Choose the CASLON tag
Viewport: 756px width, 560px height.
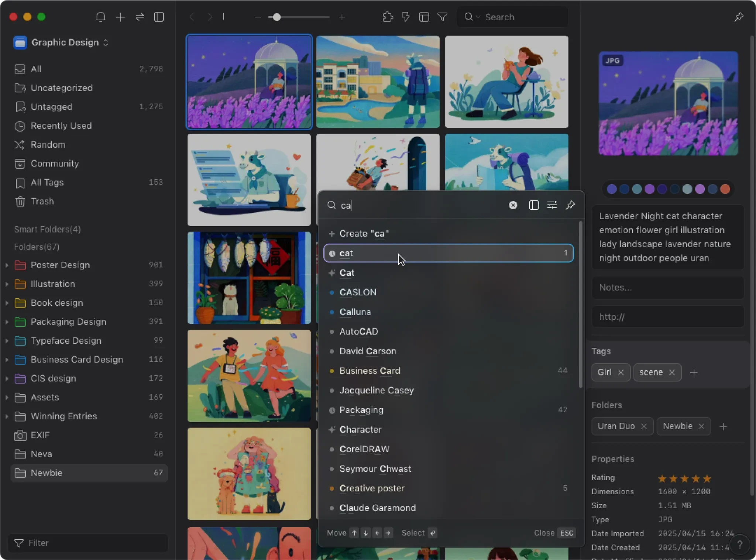tap(449, 292)
